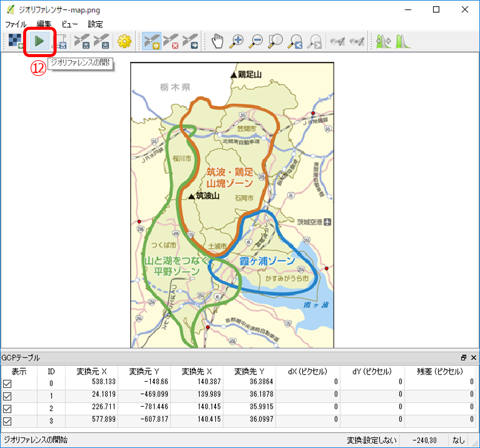Float the GCP table panel
The width and height of the screenshot is (480, 448).
click(464, 357)
